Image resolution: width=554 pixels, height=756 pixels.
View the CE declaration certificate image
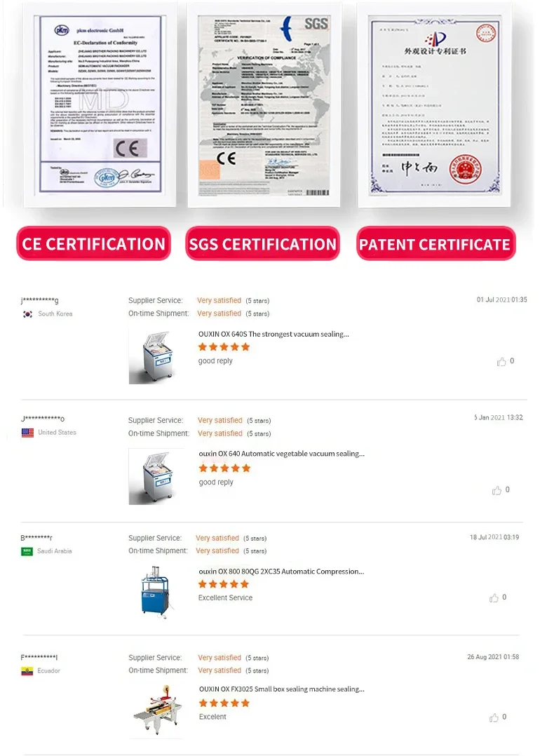coord(100,104)
